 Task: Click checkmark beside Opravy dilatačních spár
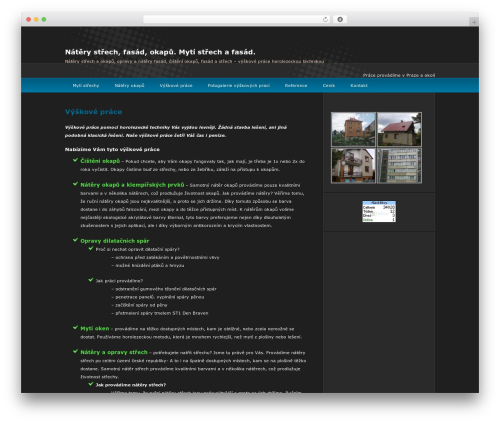[x=75, y=240]
